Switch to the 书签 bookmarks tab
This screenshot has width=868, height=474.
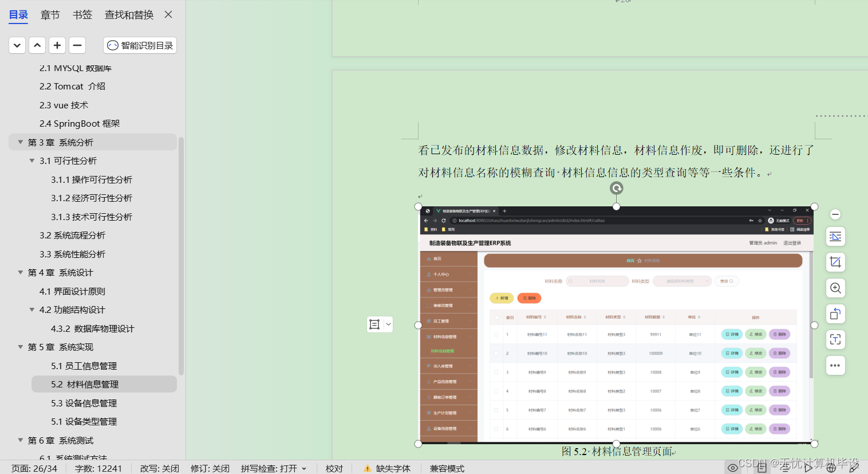[x=82, y=15]
